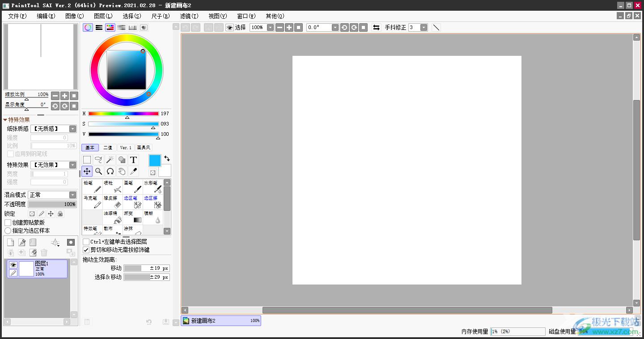Viewport: 644px width, 339px height.
Task: Select the magic wand tool
Action: coord(110,160)
